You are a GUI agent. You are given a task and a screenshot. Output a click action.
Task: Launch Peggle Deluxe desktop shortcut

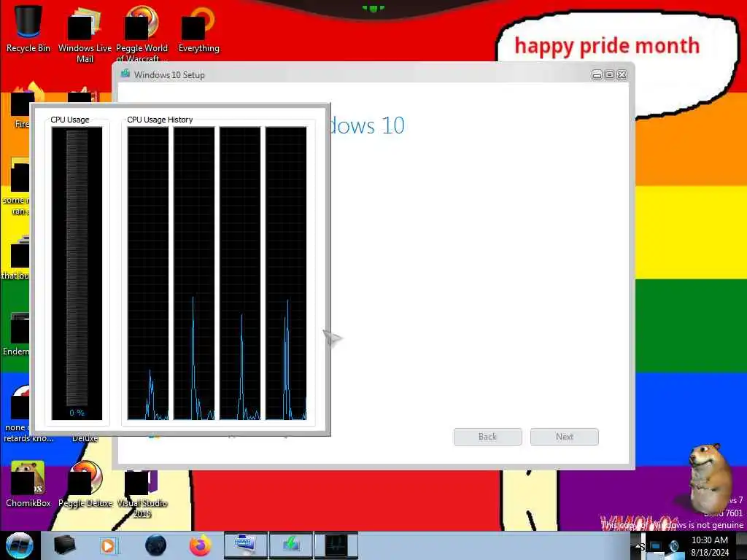pos(85,484)
